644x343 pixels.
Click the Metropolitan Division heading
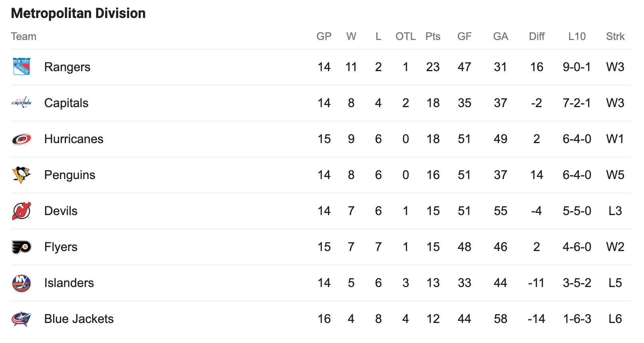[x=78, y=13]
